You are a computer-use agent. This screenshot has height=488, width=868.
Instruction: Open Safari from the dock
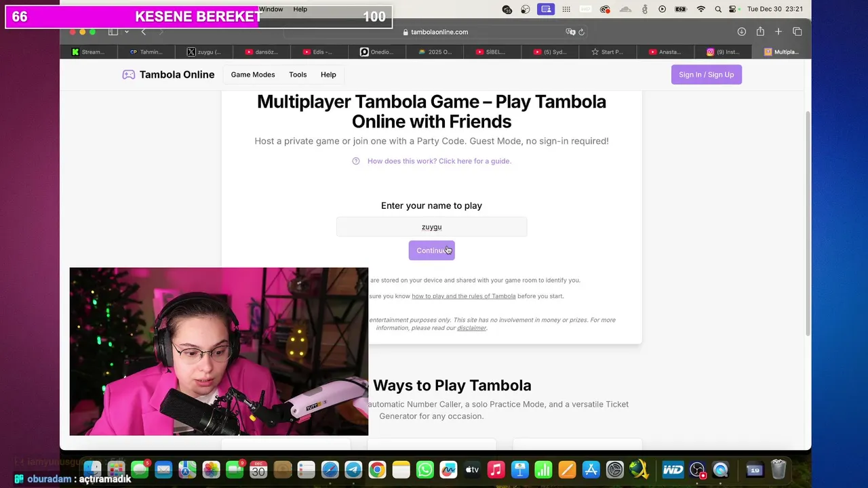tap(330, 469)
